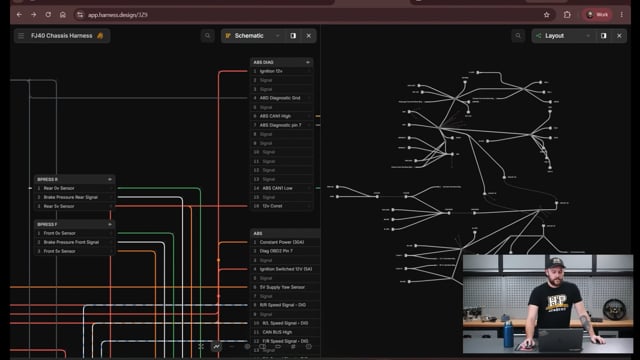Reload the app.harness.design page
640x360 pixels.
[48, 15]
